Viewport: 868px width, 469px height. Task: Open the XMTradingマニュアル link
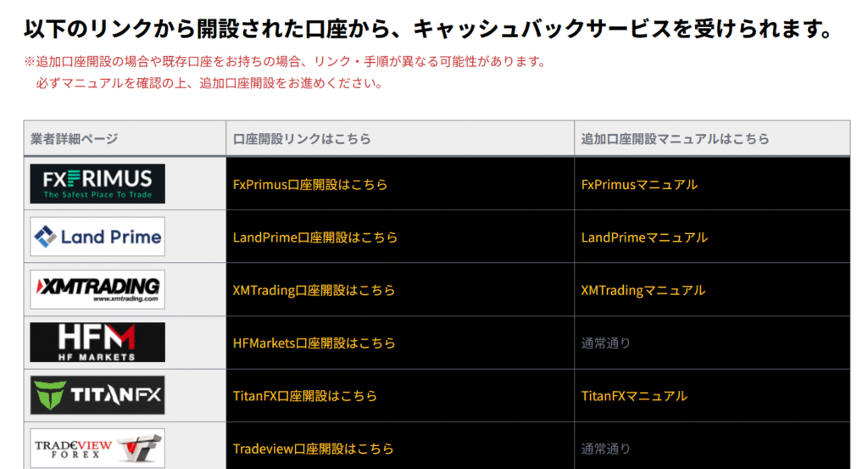[643, 290]
